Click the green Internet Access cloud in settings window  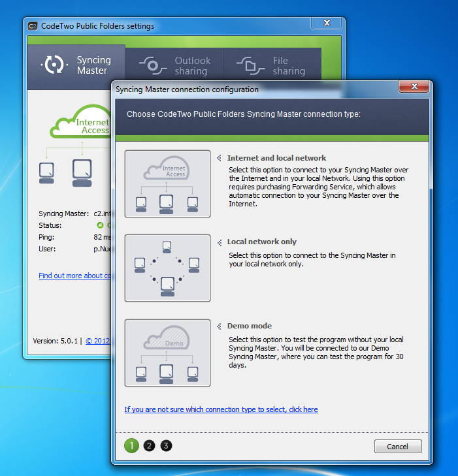pos(81,123)
